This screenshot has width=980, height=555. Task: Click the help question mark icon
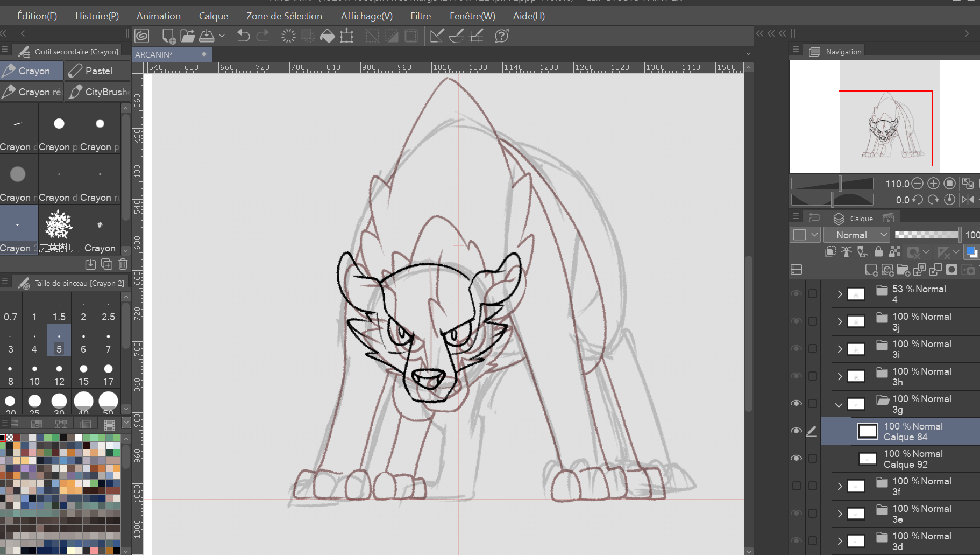coord(501,36)
